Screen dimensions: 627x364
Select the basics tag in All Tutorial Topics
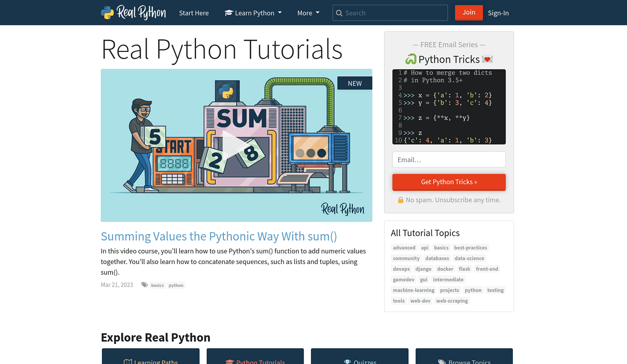441,248
